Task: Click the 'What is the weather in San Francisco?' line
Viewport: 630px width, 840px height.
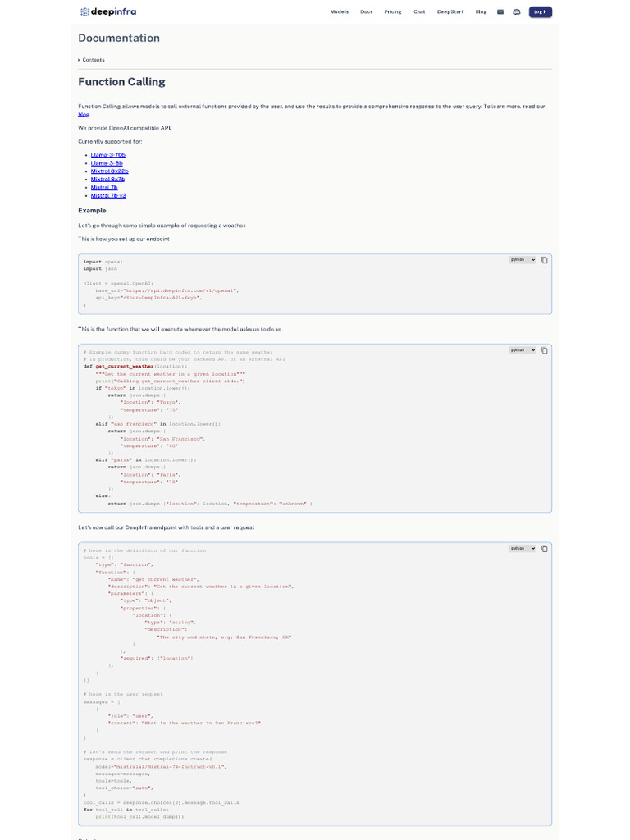Action: [185, 724]
